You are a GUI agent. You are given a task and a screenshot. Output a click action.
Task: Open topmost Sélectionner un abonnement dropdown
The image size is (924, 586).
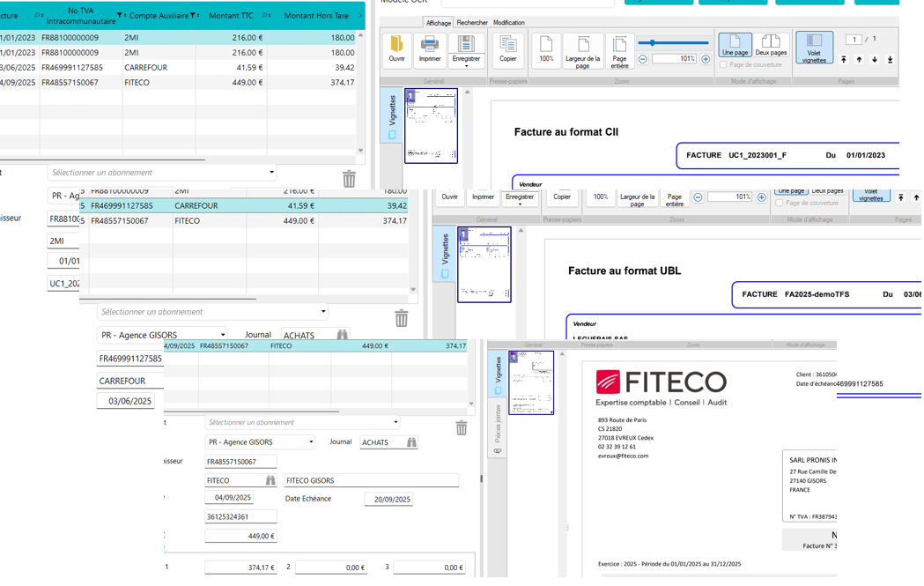[271, 173]
